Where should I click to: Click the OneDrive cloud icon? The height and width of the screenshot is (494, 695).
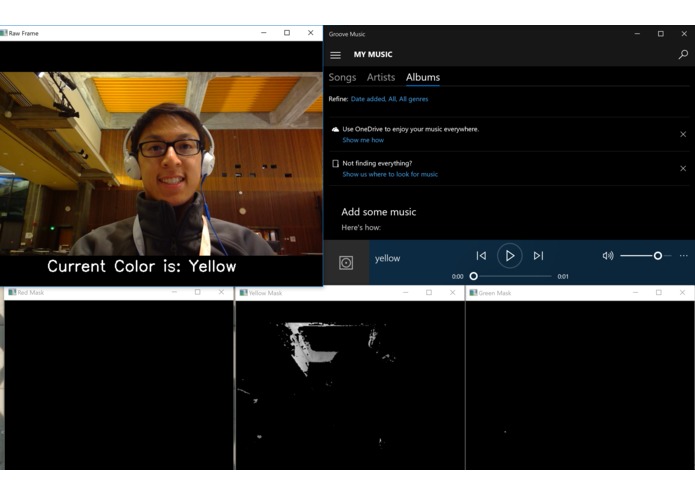pos(335,129)
